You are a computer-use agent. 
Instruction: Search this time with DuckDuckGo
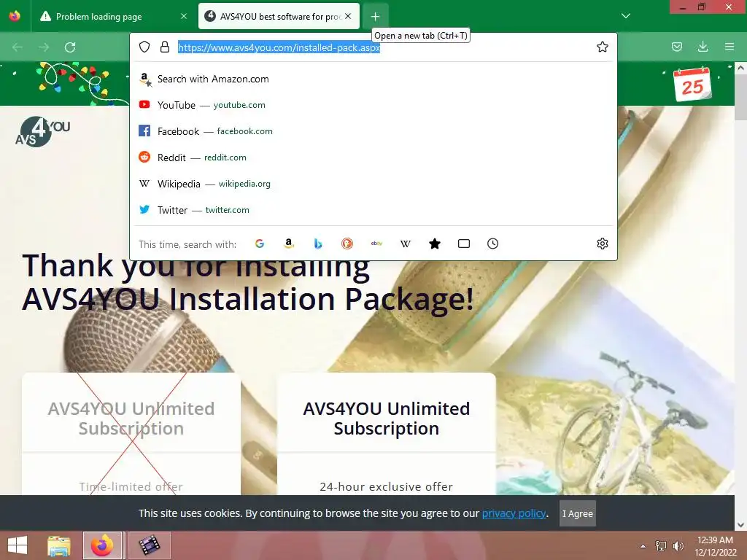pos(347,244)
